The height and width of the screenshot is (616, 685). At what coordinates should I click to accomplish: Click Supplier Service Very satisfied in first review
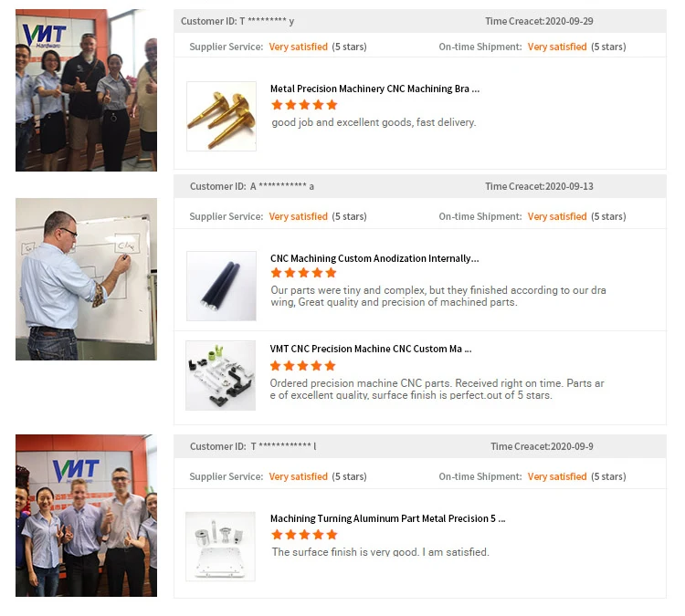298,47
